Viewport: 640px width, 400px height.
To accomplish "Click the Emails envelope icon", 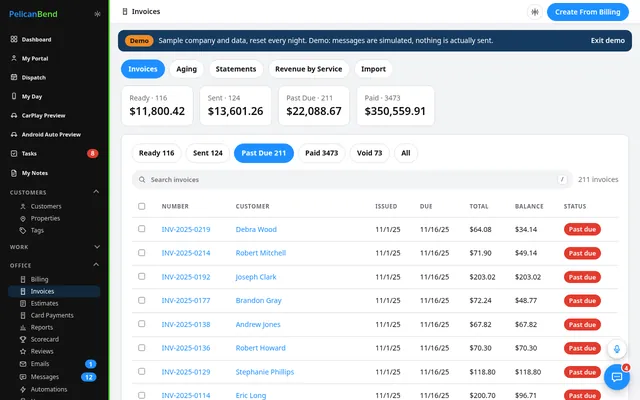I will [x=23, y=364].
